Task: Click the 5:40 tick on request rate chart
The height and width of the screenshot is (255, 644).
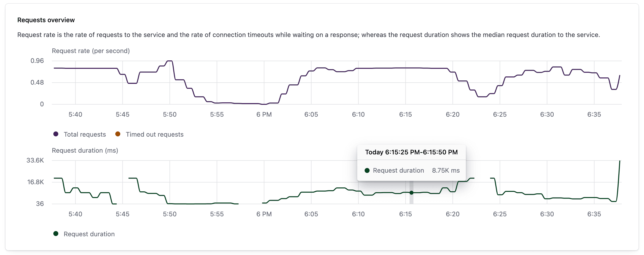Action: [75, 114]
